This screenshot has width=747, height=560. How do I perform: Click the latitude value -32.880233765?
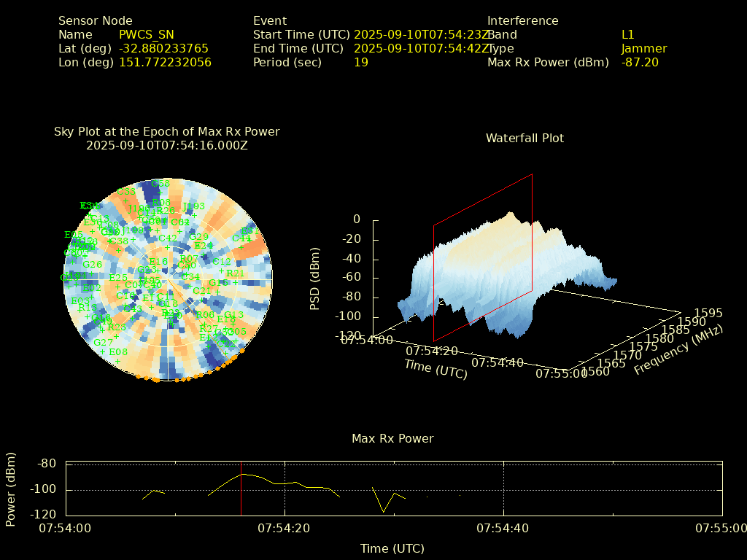coord(163,49)
